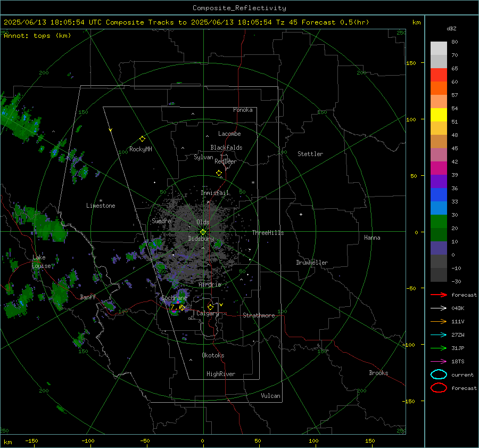The height and width of the screenshot is (448, 479).
Task: Click the RedDeer city label
Action: click(226, 161)
